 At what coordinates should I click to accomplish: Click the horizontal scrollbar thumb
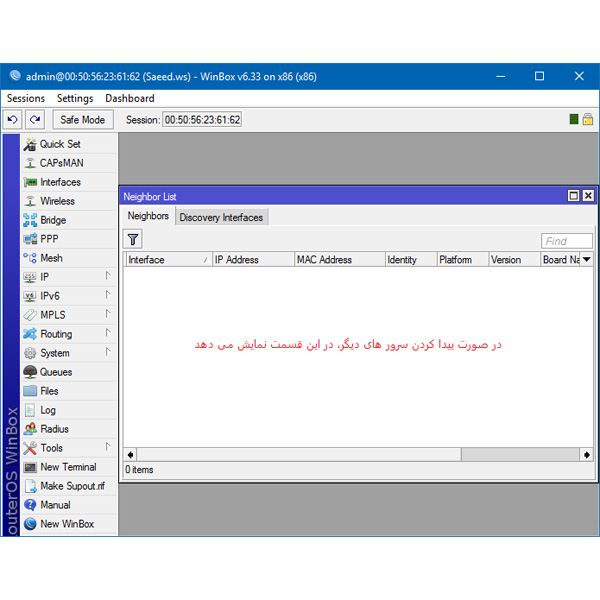(x=299, y=455)
